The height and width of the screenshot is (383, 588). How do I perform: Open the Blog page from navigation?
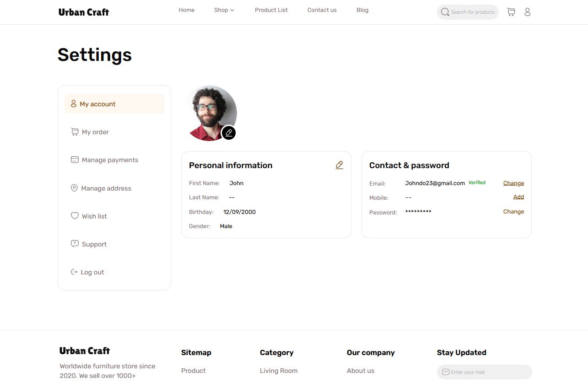tap(362, 10)
